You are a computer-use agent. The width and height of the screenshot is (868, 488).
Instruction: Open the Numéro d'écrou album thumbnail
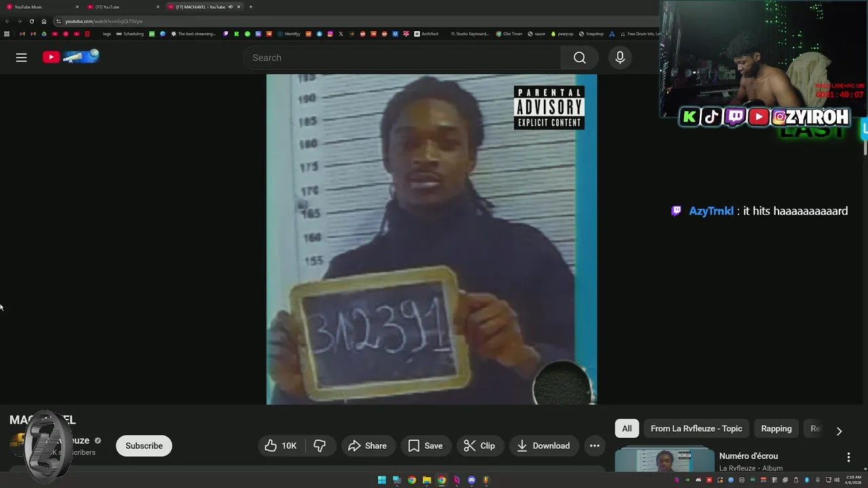coord(665,460)
